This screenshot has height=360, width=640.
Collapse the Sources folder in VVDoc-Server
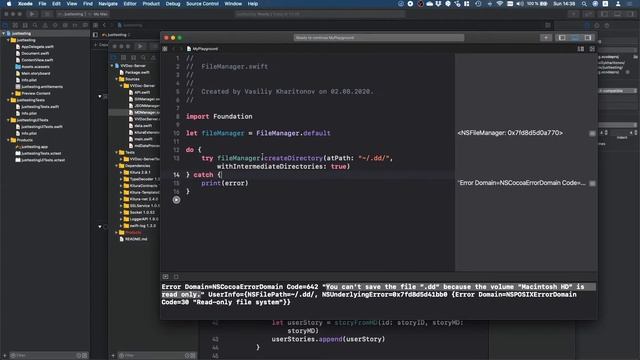click(117, 79)
